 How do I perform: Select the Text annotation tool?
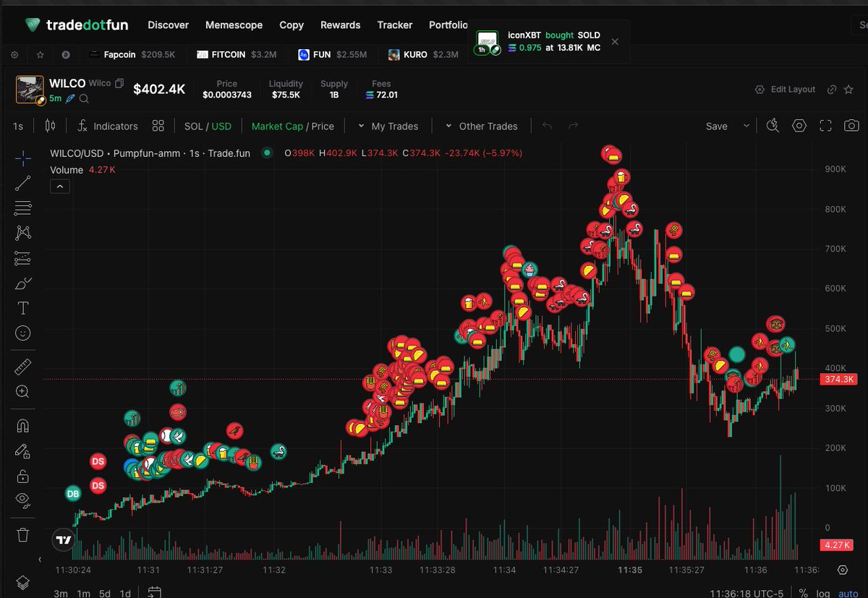pyautogui.click(x=22, y=308)
